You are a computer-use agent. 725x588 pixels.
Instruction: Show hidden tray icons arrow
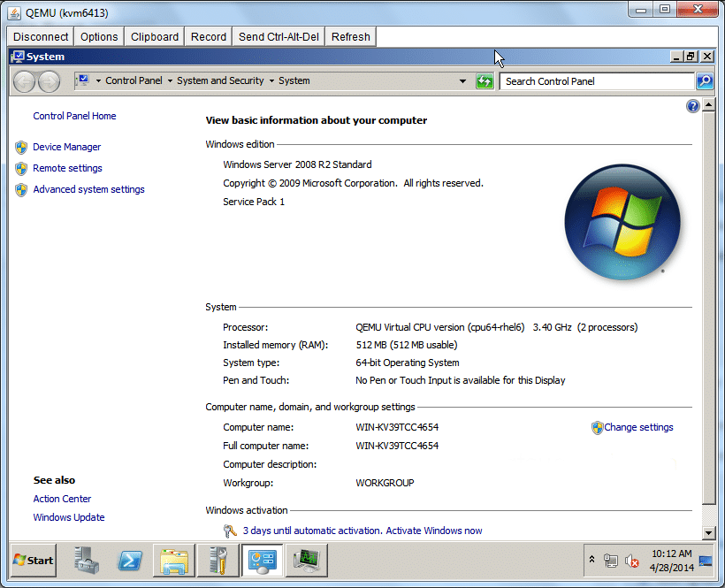591,560
